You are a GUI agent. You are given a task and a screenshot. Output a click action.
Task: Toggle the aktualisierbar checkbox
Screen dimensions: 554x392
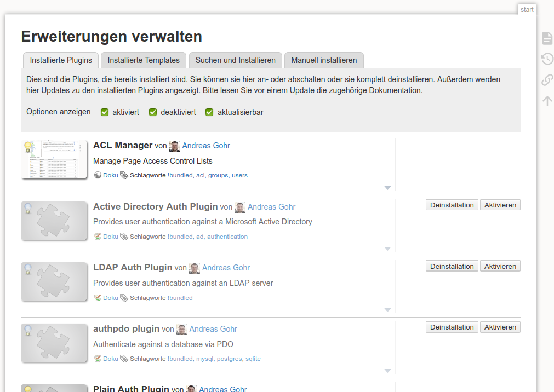209,112
